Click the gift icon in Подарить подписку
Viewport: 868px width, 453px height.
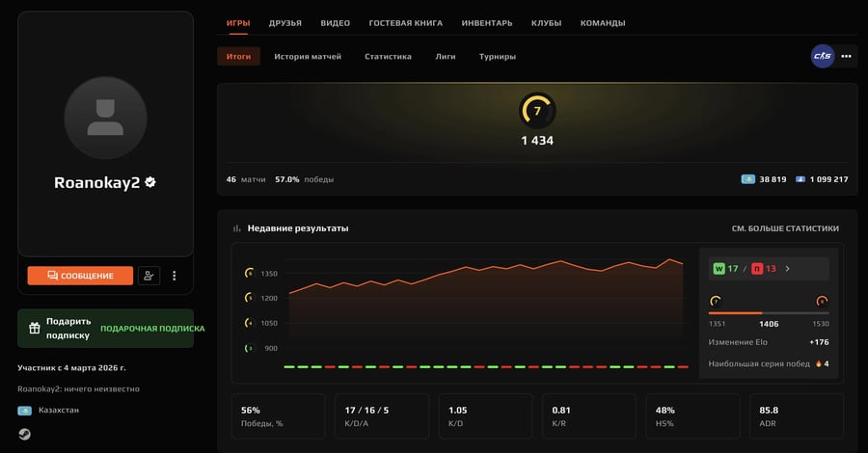35,328
